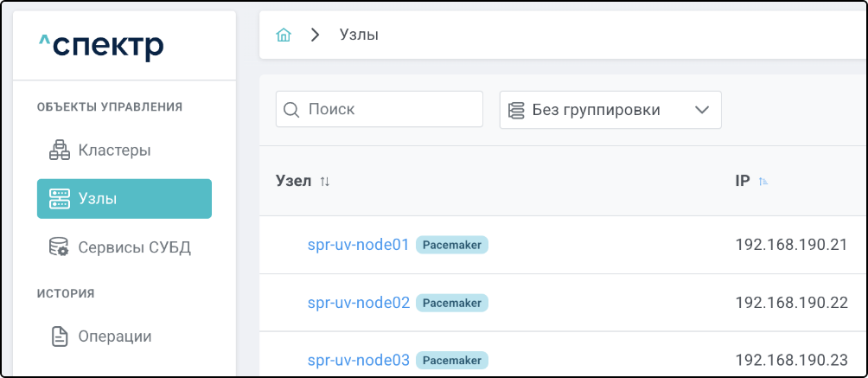The image size is (868, 378).
Task: Click the Сервисы СУБД database icon
Action: pyautogui.click(x=59, y=247)
